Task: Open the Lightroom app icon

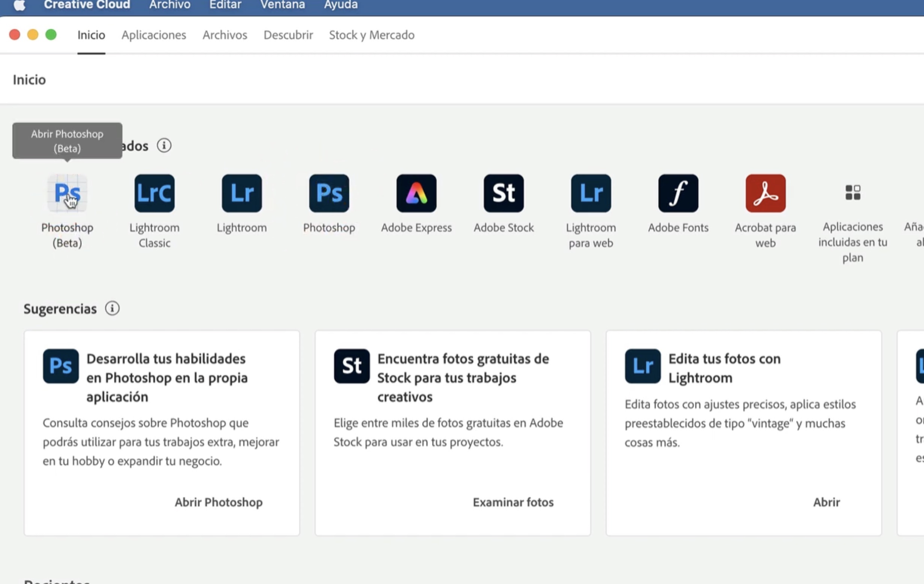Action: click(242, 193)
